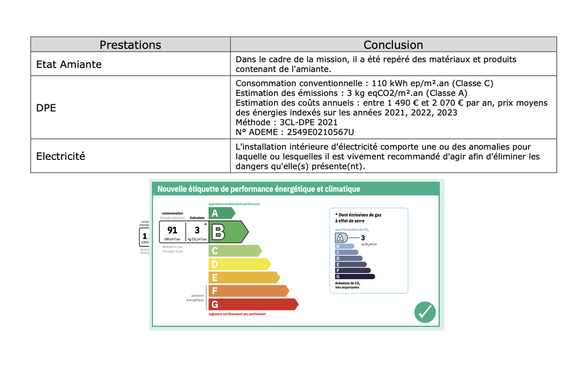588x369 pixels.
Task: Click the Prestations column header
Action: (x=130, y=45)
